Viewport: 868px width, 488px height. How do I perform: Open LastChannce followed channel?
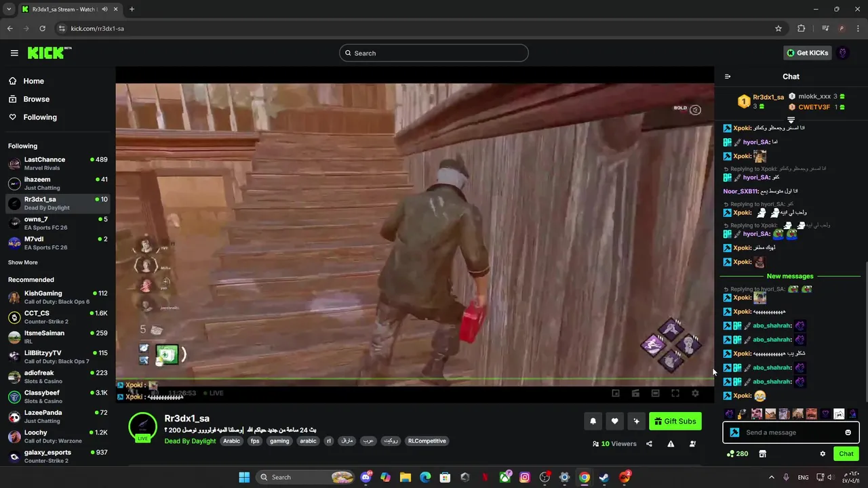pyautogui.click(x=58, y=163)
